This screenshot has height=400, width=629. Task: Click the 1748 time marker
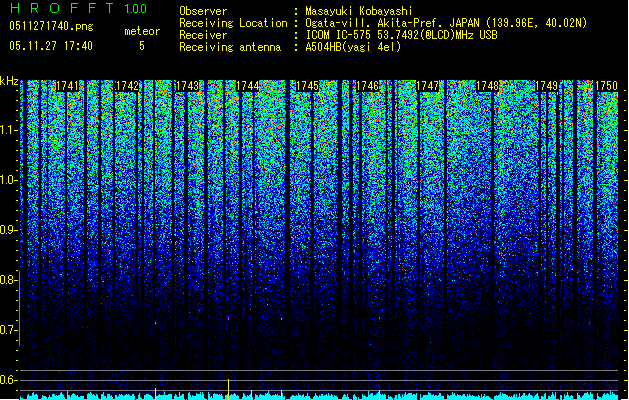point(487,86)
